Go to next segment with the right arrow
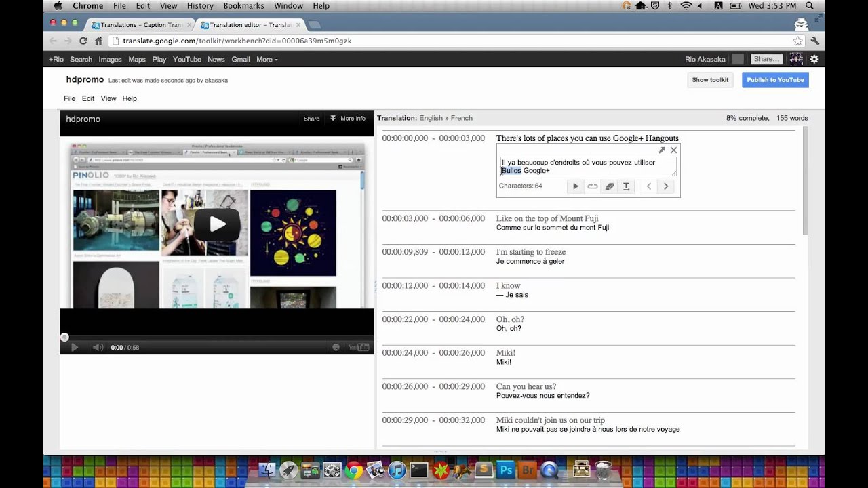Viewport: 868px width, 488px height. [x=666, y=186]
